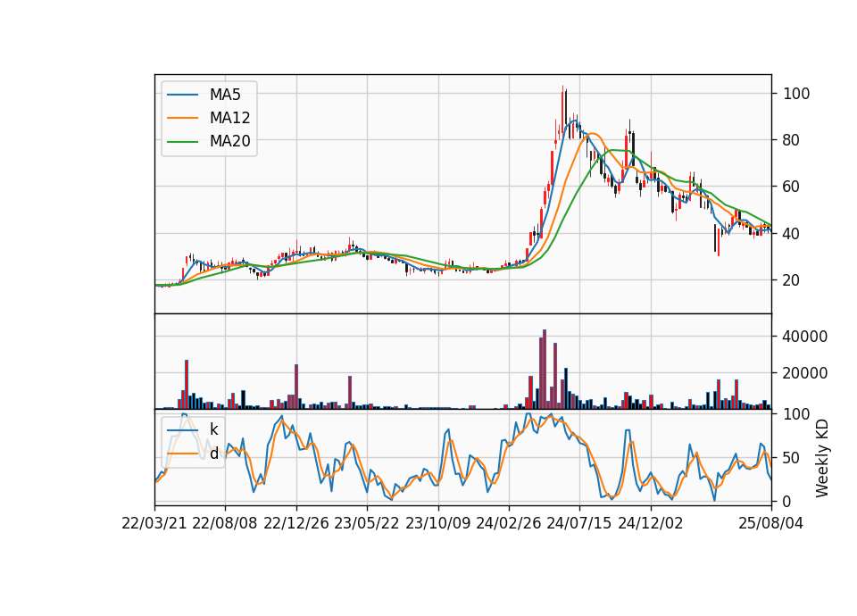Click the 24/12/02 date tick label
The width and height of the screenshot is (857, 616).
[x=651, y=523]
